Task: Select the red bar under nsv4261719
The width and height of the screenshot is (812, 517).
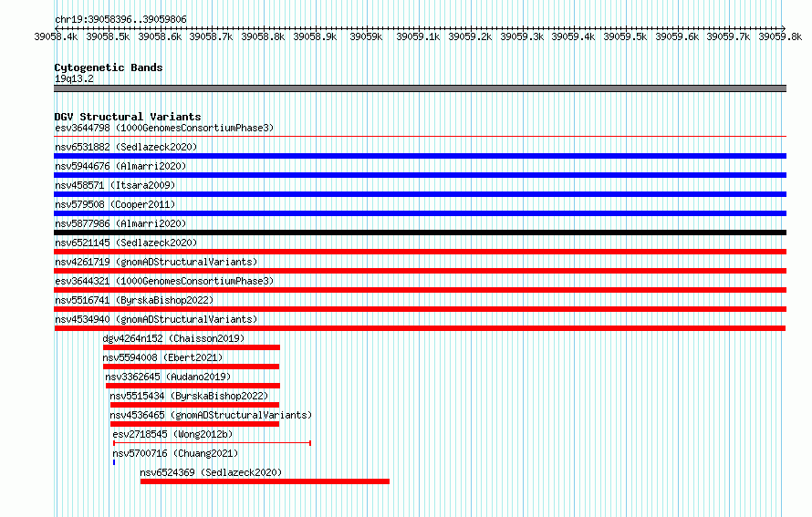Action: tap(420, 271)
